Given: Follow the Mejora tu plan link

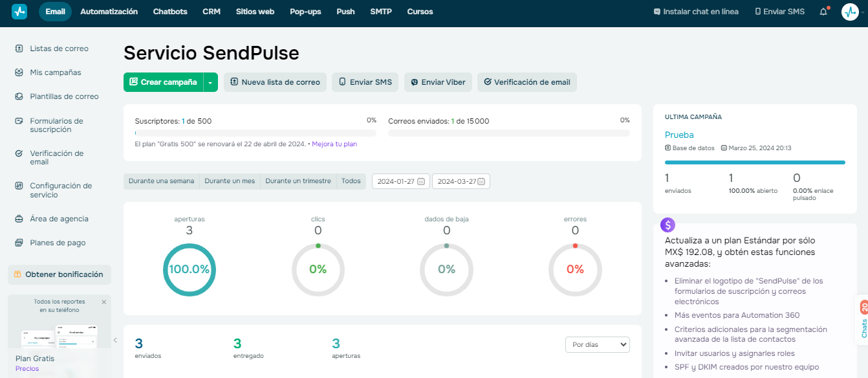Looking at the screenshot, I should (x=334, y=144).
